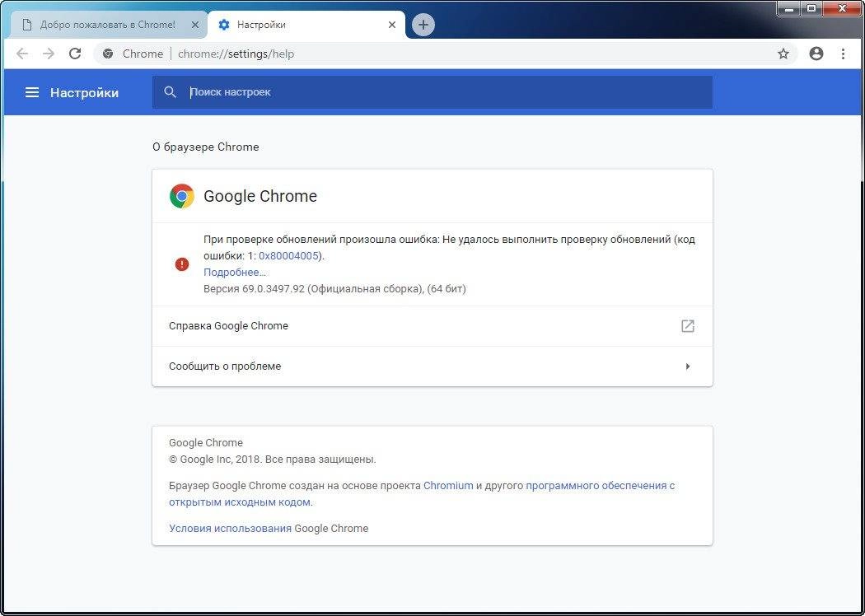Open the user profile avatar icon
Viewport: 865px width, 616px height.
tap(816, 54)
